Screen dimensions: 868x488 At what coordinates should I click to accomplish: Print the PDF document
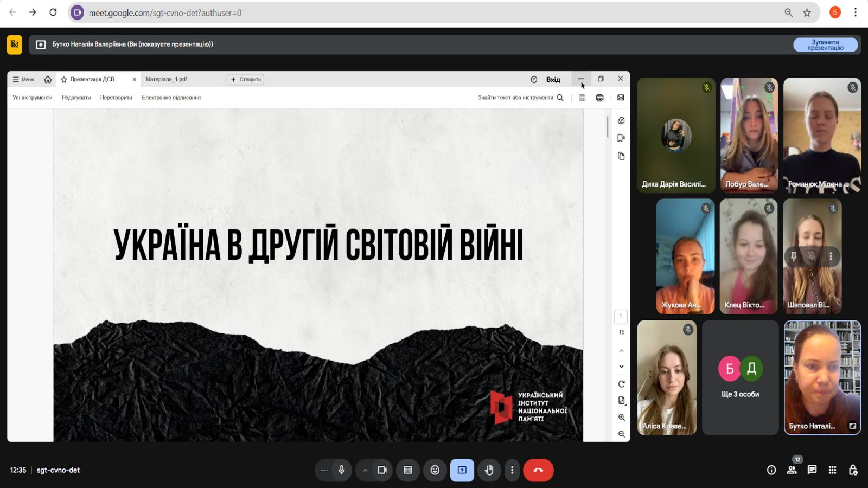pyautogui.click(x=599, y=98)
